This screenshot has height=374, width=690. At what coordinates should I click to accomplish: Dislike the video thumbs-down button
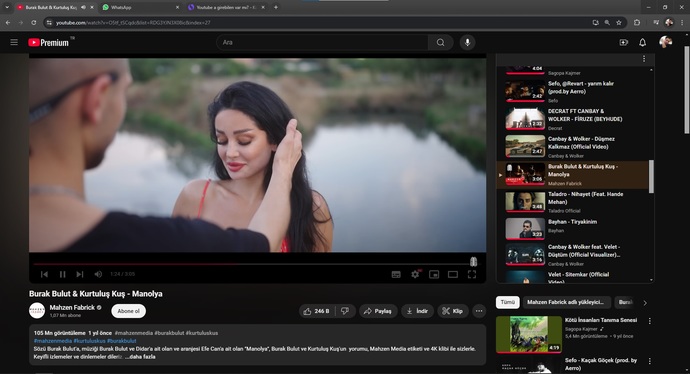pos(345,311)
